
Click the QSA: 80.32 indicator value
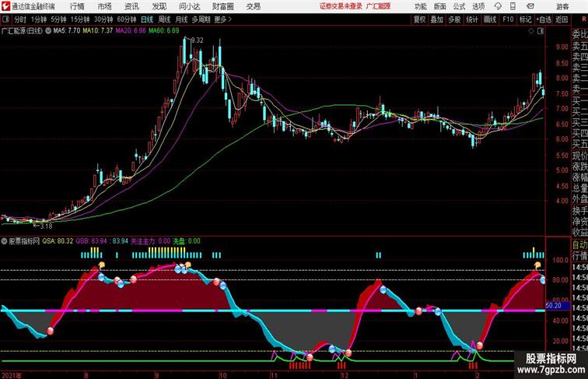[x=58, y=241]
